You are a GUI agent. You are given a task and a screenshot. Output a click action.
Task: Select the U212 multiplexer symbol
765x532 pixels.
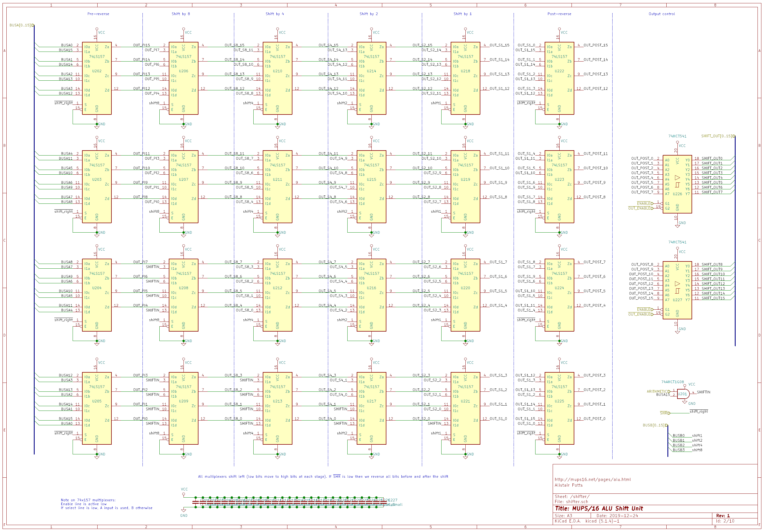click(277, 295)
